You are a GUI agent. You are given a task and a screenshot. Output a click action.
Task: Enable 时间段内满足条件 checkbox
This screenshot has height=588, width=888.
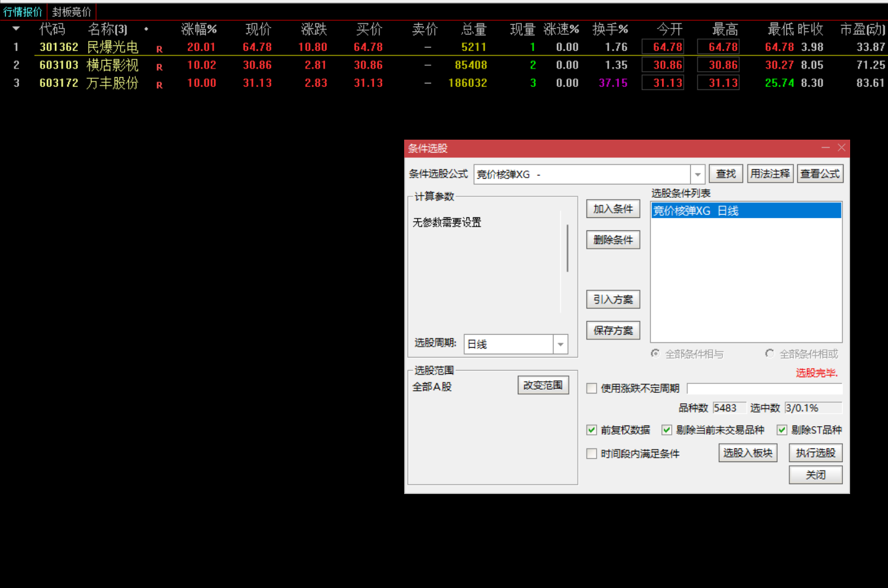click(592, 454)
